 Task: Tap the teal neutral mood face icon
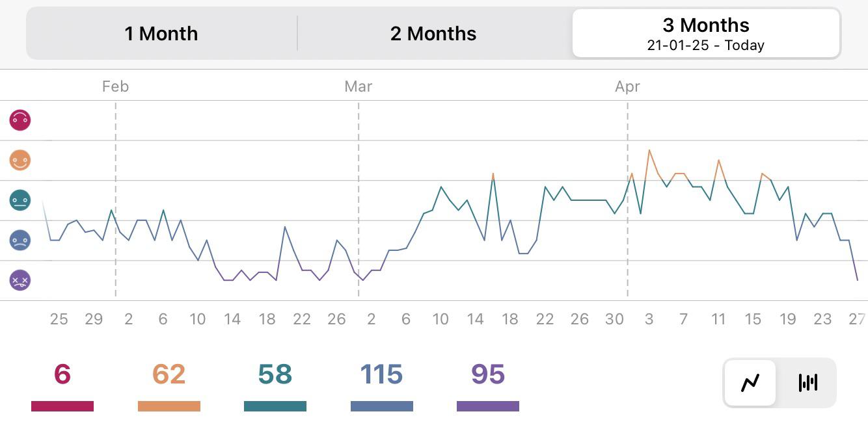20,200
